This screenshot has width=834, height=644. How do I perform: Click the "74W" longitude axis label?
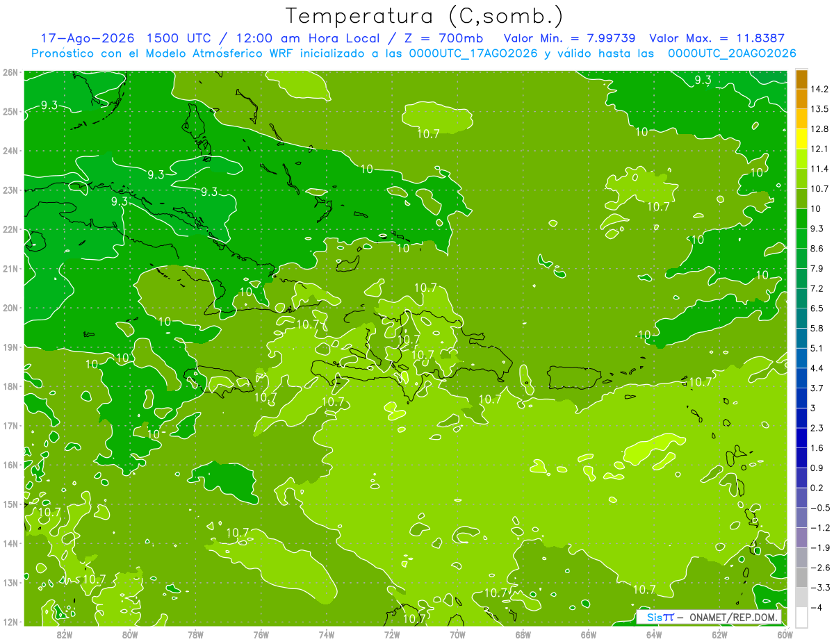327,634
